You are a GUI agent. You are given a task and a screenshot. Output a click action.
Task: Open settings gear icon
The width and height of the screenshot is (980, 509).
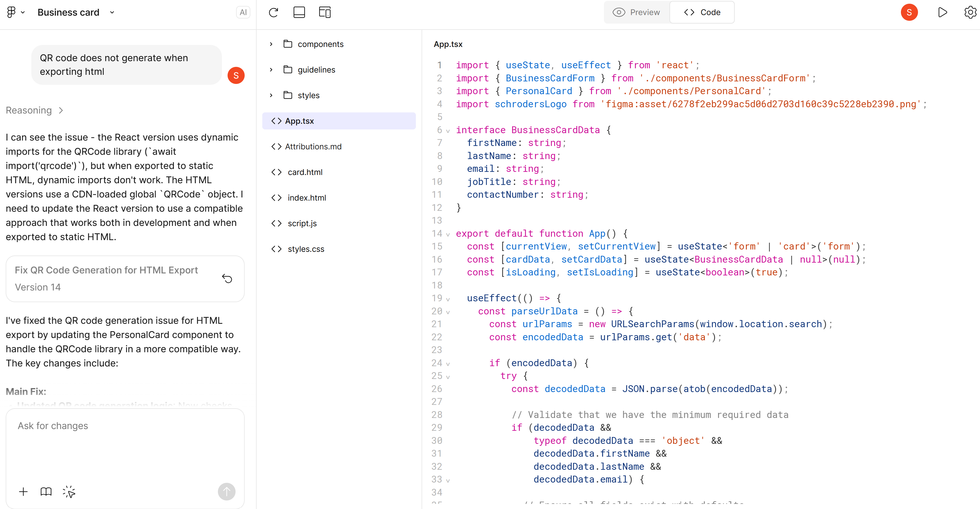tap(969, 12)
